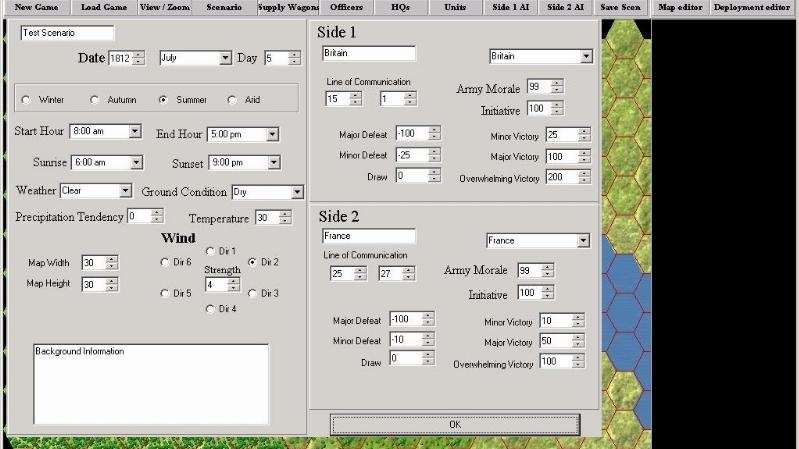Click Save Scen toolbar button

(x=620, y=7)
